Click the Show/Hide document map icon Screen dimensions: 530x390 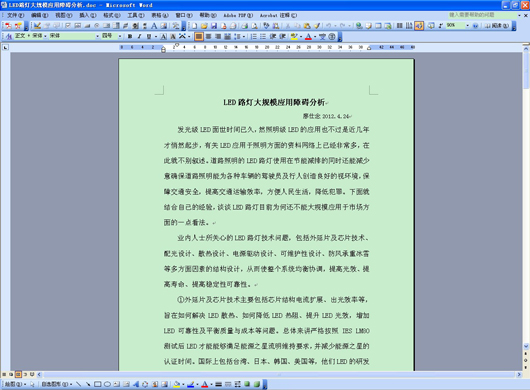pyautogui.click(x=419, y=26)
